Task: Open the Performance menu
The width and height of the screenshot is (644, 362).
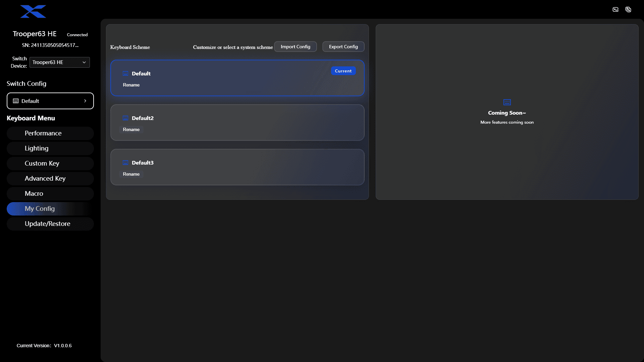Action: click(50, 133)
